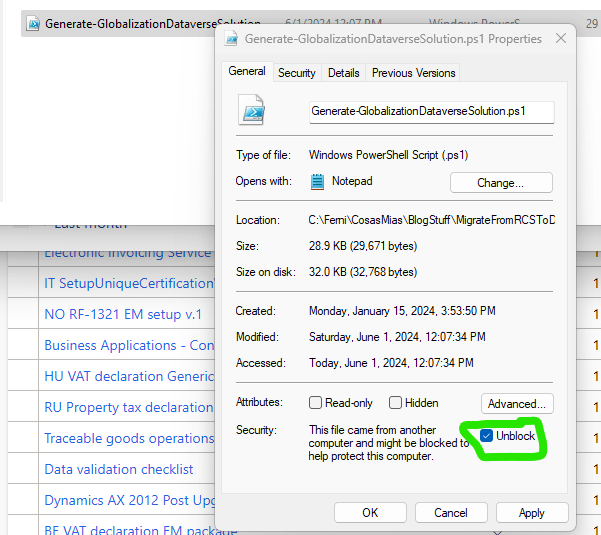Viewport: 601px width, 535px height.
Task: Open the Data validation checklist link
Action: 119,469
